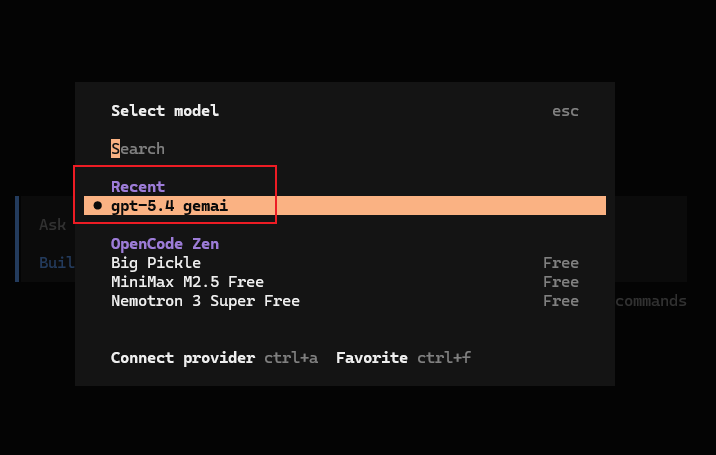The width and height of the screenshot is (716, 455).
Task: Click the ctrl+f shortcut hint
Action: click(444, 358)
